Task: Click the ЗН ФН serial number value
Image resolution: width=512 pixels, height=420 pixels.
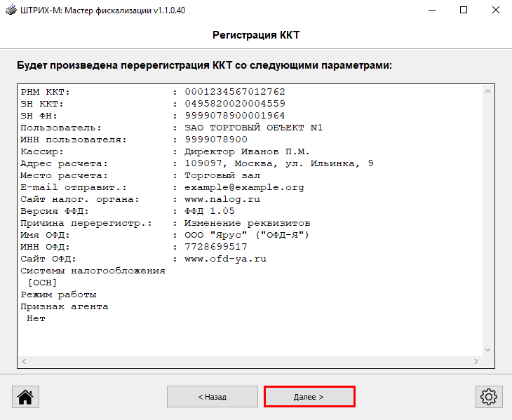Action: tap(235, 116)
